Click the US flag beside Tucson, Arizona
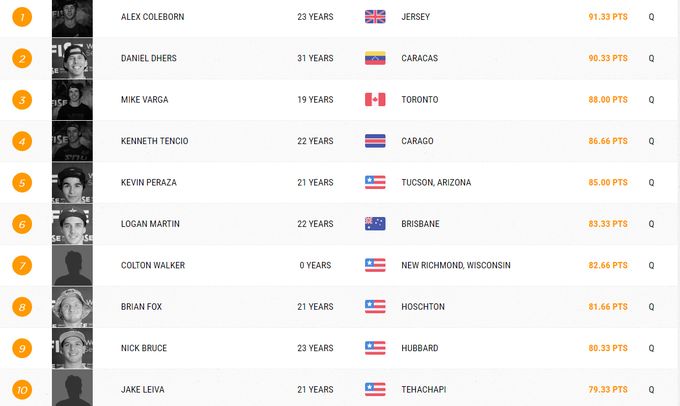 coord(375,183)
